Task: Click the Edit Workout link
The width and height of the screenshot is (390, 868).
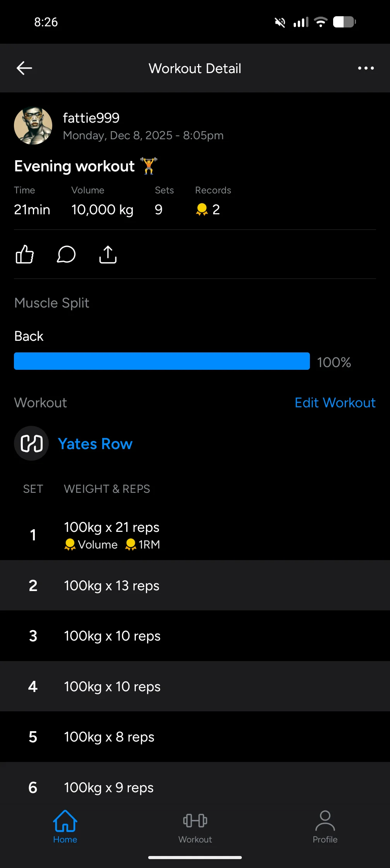Action: tap(335, 403)
